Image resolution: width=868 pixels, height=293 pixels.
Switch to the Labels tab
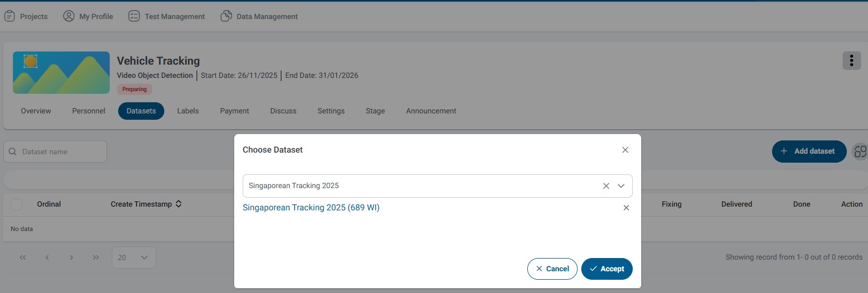point(188,111)
